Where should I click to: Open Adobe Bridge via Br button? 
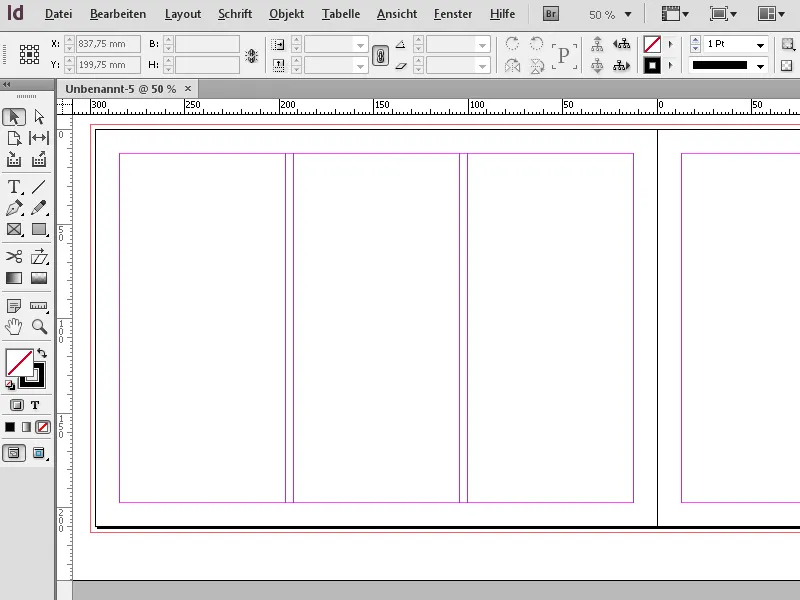(551, 14)
